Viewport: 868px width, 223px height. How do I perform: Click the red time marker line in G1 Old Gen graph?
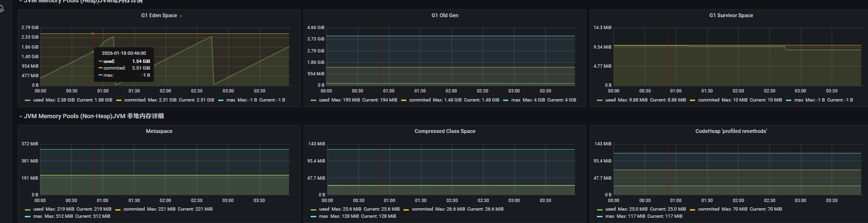tap(380, 57)
